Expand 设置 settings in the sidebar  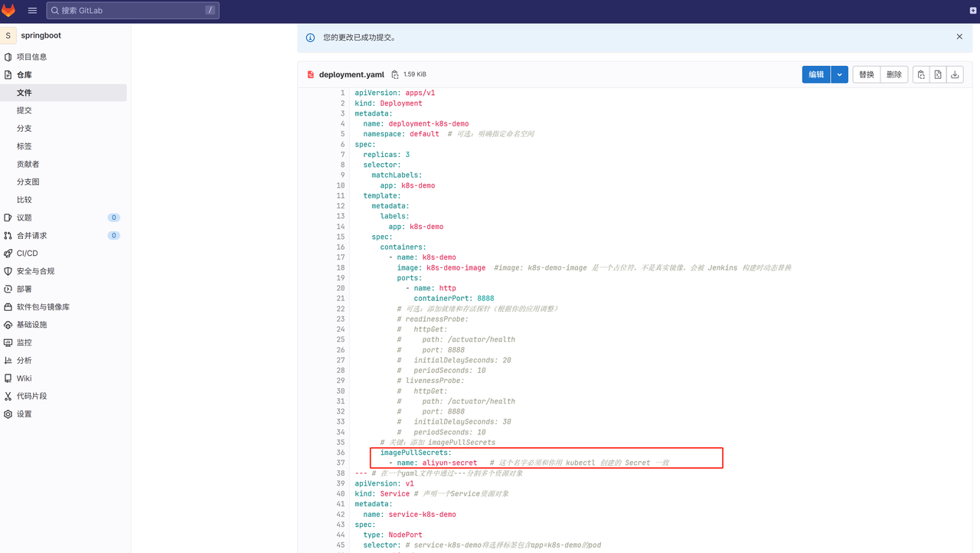point(24,414)
